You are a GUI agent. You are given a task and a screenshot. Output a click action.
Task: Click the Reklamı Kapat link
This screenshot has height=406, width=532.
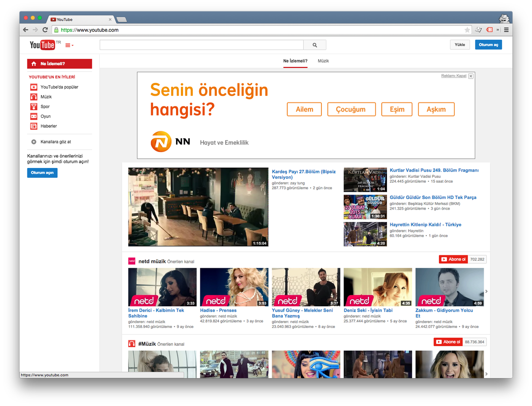(x=454, y=76)
